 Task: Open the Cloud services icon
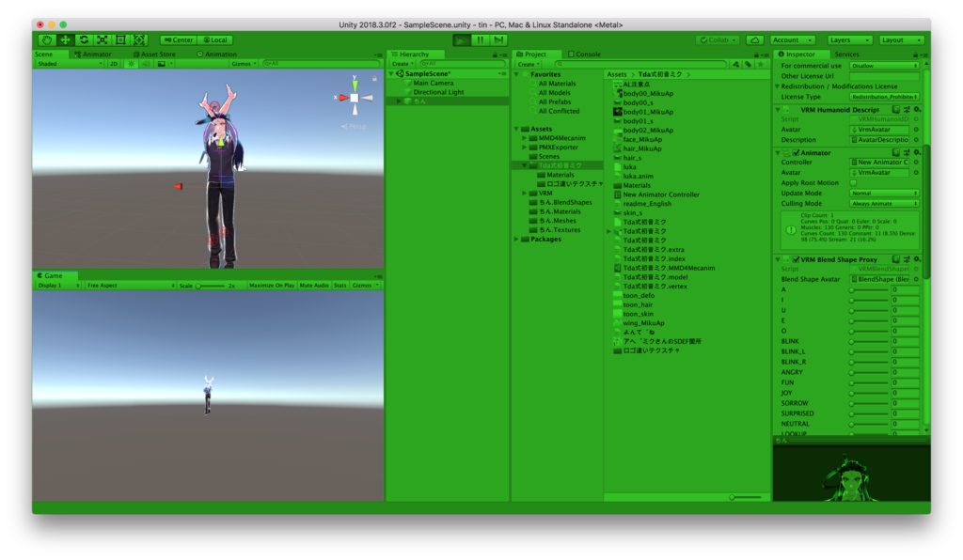pyautogui.click(x=755, y=39)
